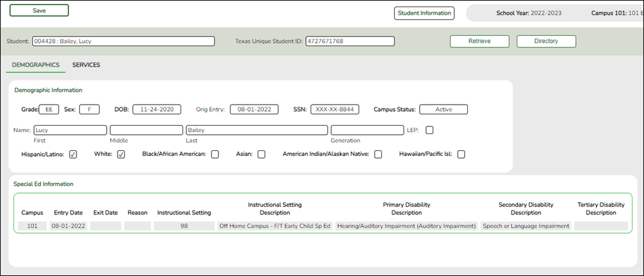Click the Entry Date cell 08-01-2022
This screenshot has width=644, height=276.
(x=69, y=226)
